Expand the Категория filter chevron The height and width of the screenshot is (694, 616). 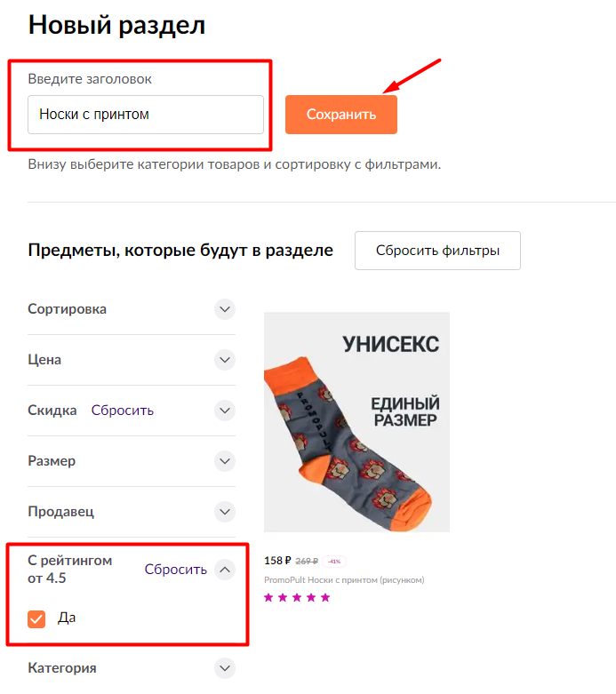click(x=225, y=667)
